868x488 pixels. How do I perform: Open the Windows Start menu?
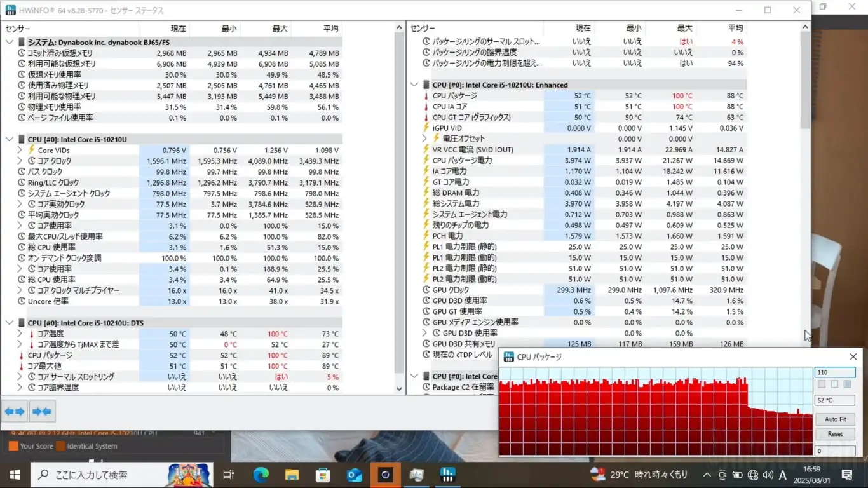click(x=15, y=475)
